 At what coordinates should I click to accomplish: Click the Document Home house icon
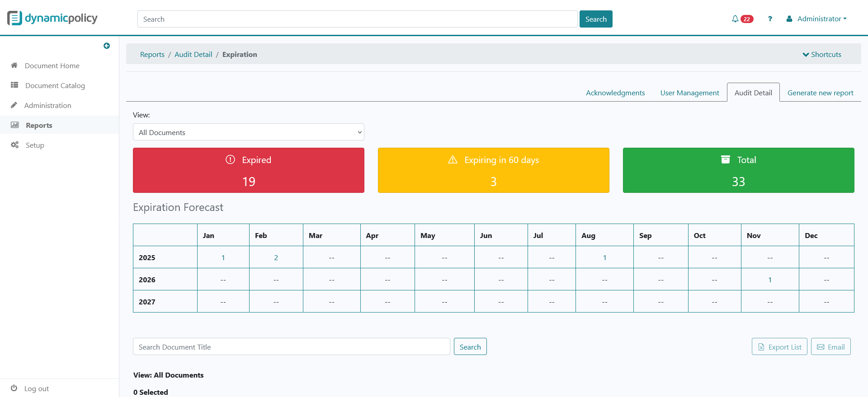(x=14, y=65)
